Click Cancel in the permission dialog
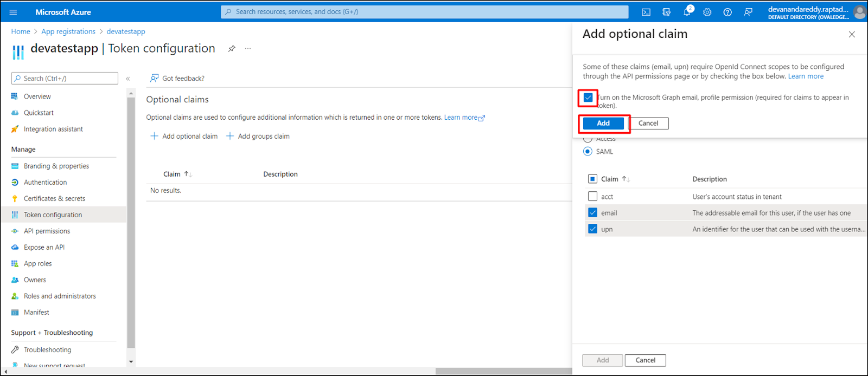The height and width of the screenshot is (376, 868). (648, 124)
